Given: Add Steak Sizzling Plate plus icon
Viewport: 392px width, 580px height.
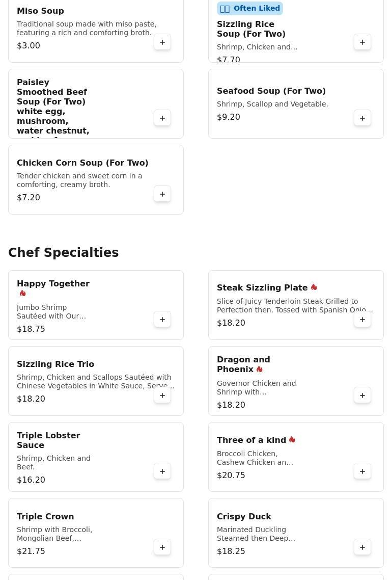Looking at the screenshot, I should pos(362,319).
